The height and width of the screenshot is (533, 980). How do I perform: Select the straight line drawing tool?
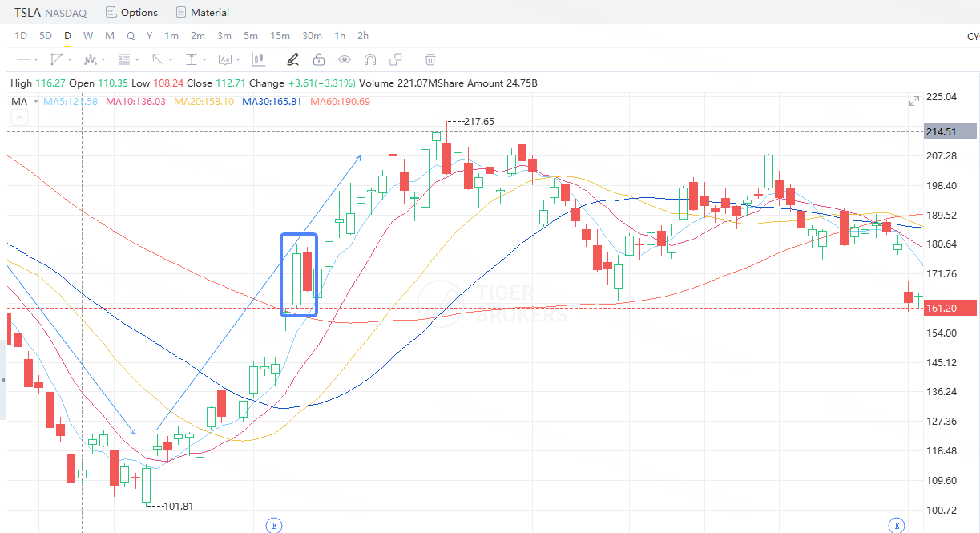pyautogui.click(x=22, y=59)
